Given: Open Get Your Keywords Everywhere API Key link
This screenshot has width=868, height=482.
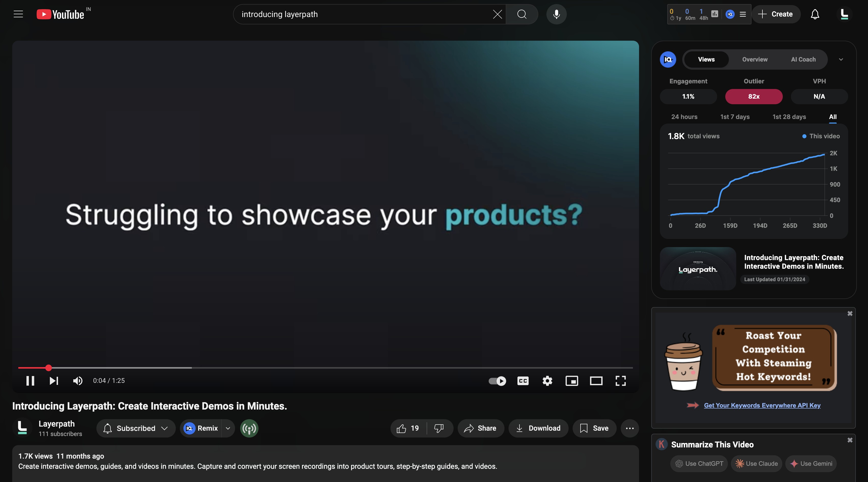Looking at the screenshot, I should point(762,405).
